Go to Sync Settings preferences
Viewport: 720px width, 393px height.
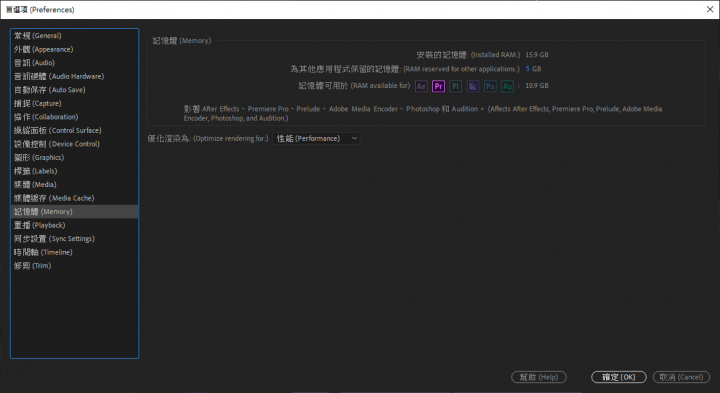tap(74, 239)
